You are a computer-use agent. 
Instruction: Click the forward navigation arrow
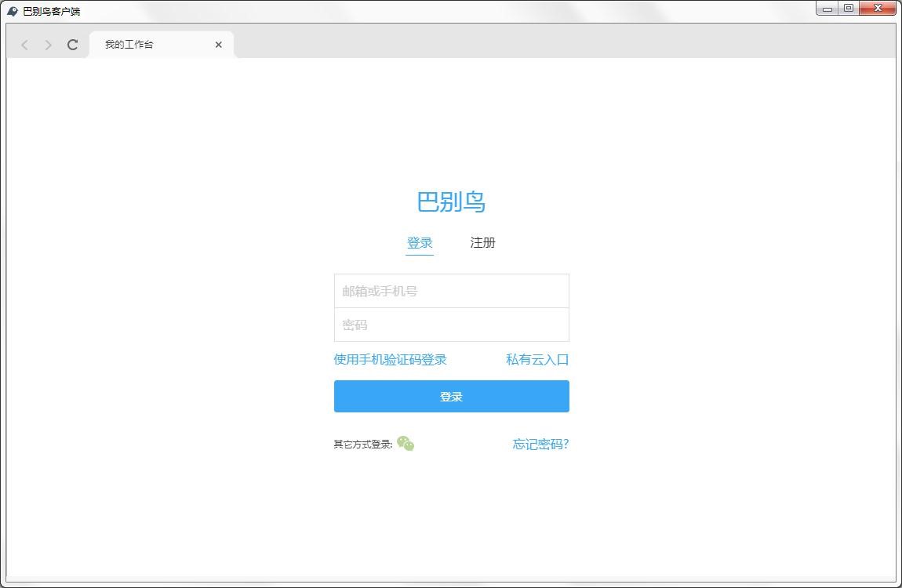48,45
